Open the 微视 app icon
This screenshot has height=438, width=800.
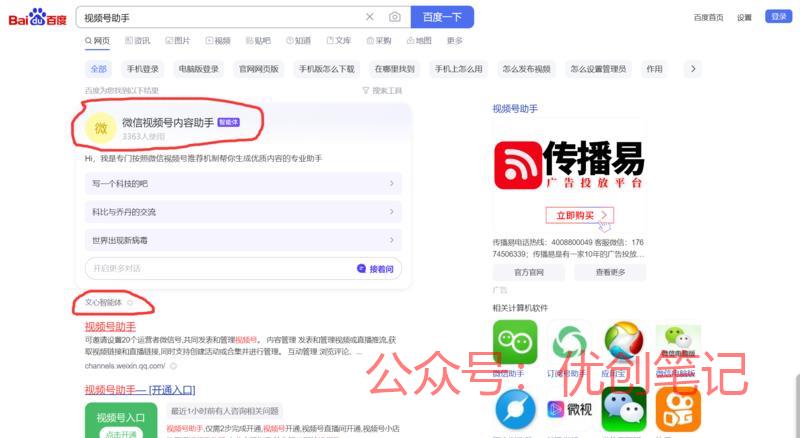(x=569, y=409)
